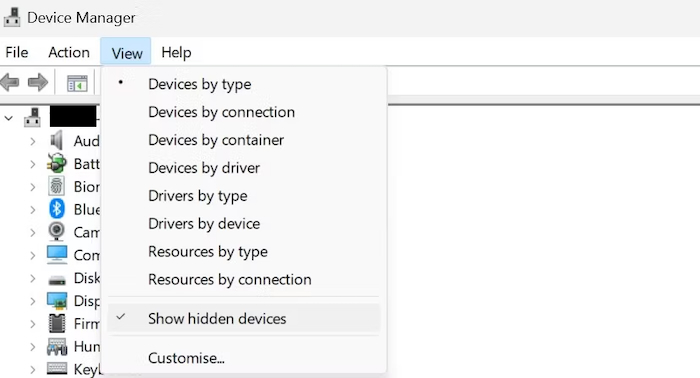Select the Disp tree row label
The image size is (700, 378).
coord(87,301)
